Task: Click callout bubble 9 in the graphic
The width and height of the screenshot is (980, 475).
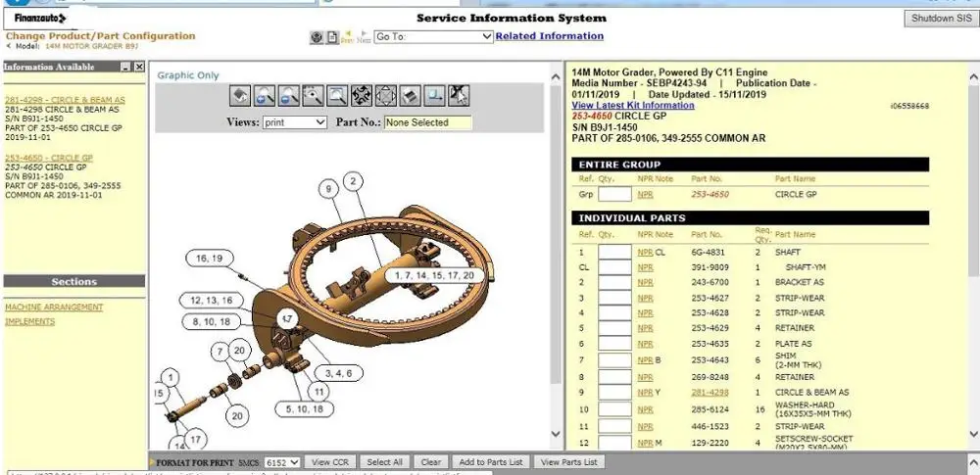Action: click(328, 189)
